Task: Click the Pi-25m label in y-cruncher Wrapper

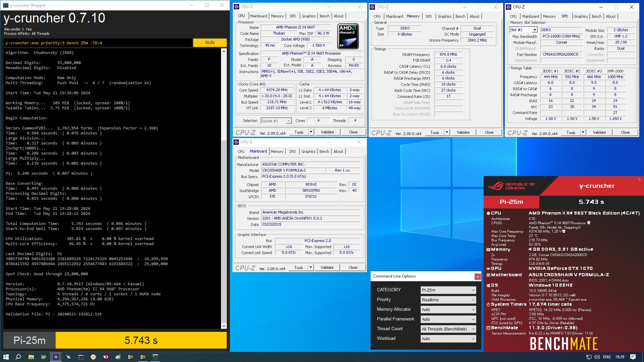Action: (x=30, y=341)
